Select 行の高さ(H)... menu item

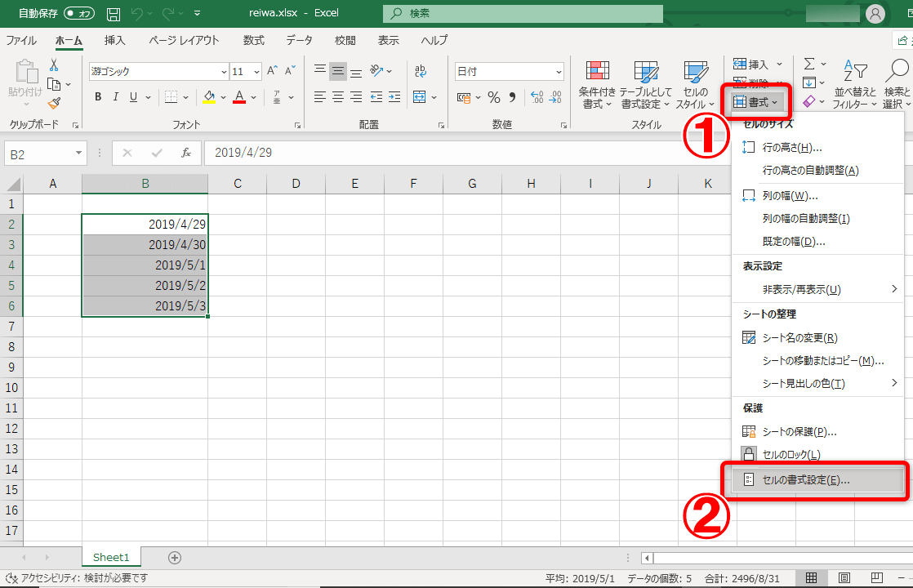[x=817, y=148]
